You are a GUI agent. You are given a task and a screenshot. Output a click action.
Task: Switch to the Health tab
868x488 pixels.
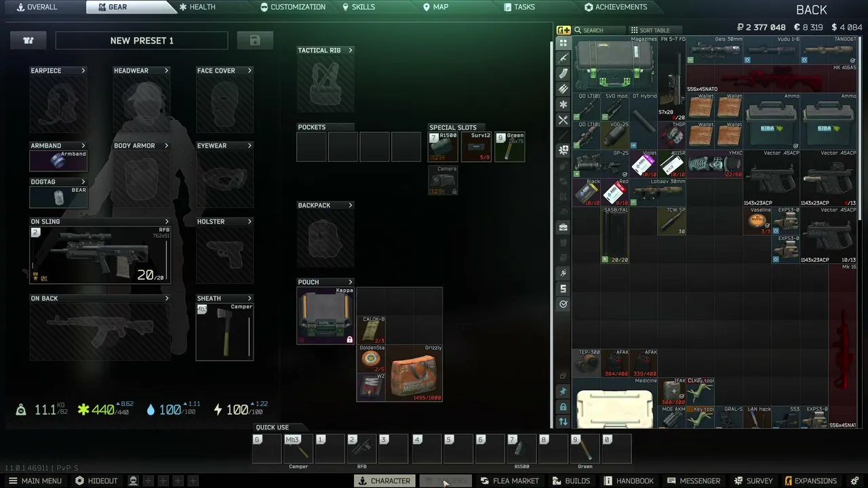click(x=197, y=7)
